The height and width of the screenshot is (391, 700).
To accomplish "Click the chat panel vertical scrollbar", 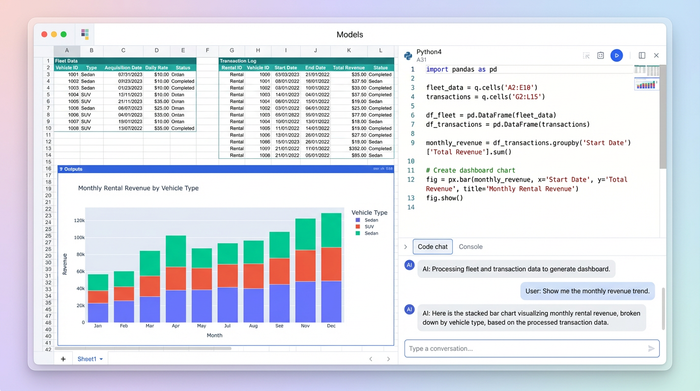I will (x=663, y=308).
